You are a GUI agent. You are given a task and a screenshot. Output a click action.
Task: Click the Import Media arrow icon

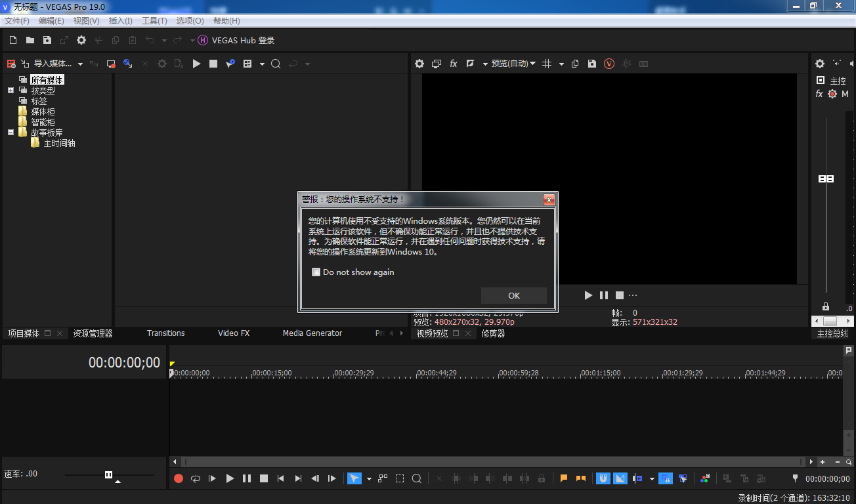point(25,64)
